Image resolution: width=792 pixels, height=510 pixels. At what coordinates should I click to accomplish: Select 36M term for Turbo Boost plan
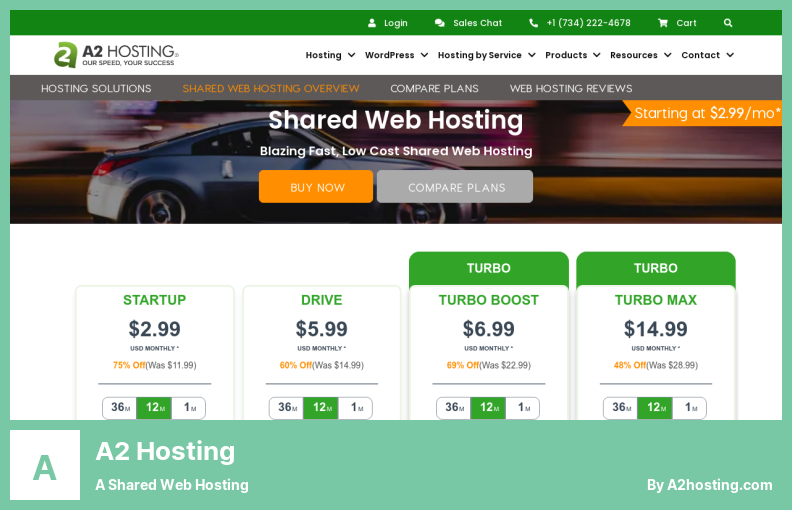(454, 407)
